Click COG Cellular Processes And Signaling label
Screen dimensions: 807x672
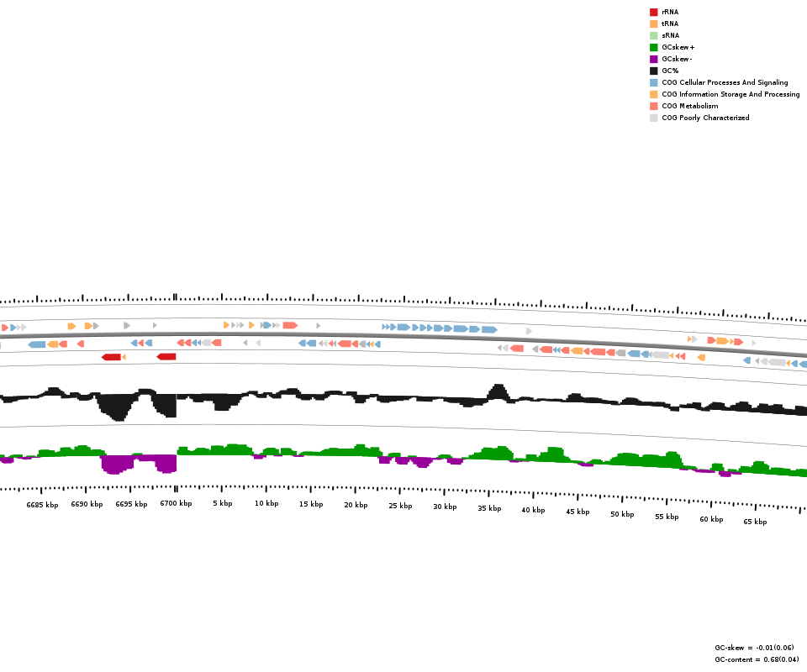(725, 82)
